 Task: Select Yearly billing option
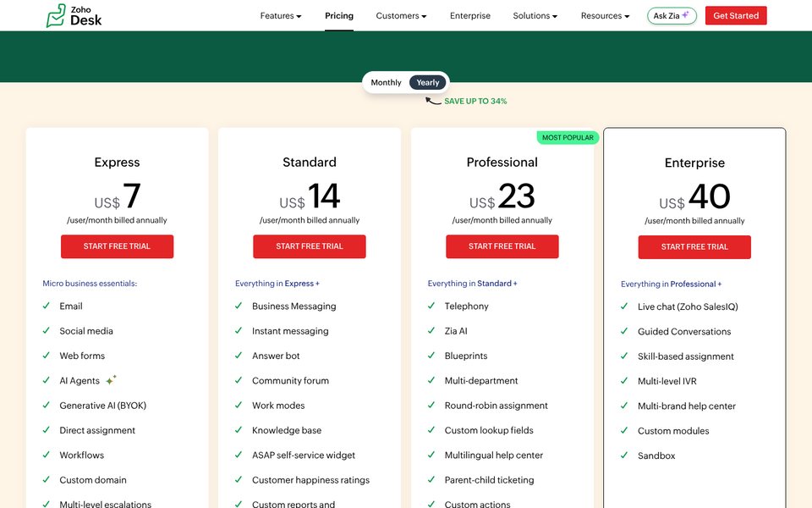(x=428, y=82)
